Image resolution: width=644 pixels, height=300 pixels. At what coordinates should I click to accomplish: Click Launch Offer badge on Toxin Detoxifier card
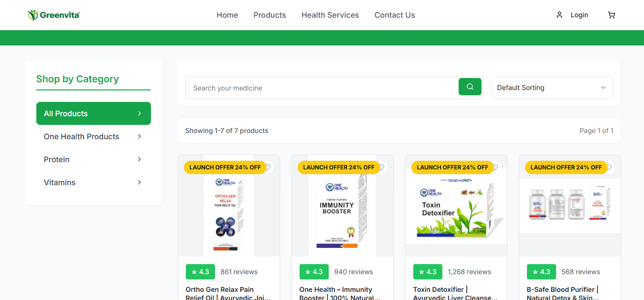tap(452, 167)
